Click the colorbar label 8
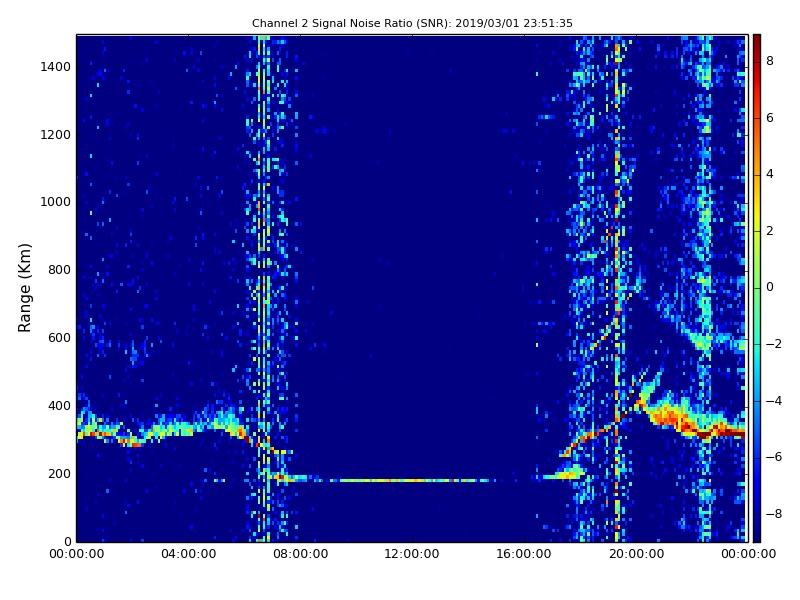 pos(770,61)
